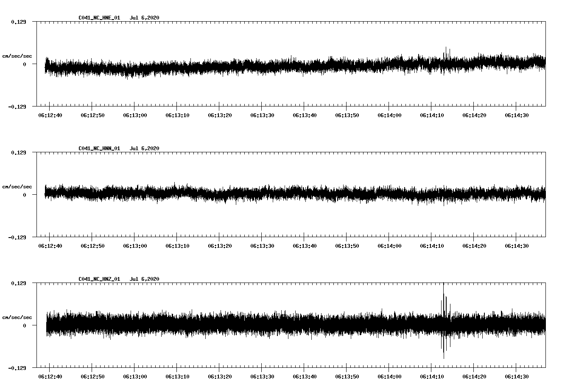Click the 06:13:00 time label under the HNE plot
The width and height of the screenshot is (576, 392).
[135, 115]
